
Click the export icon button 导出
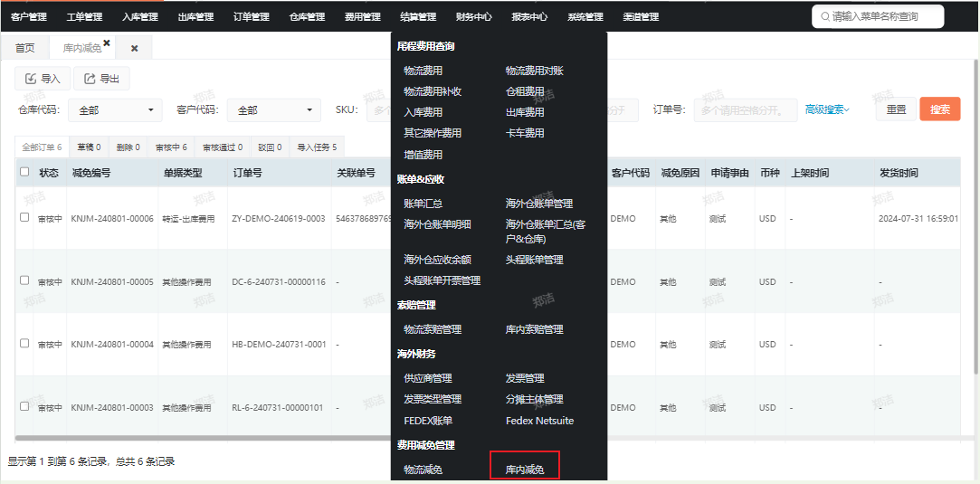(102, 79)
